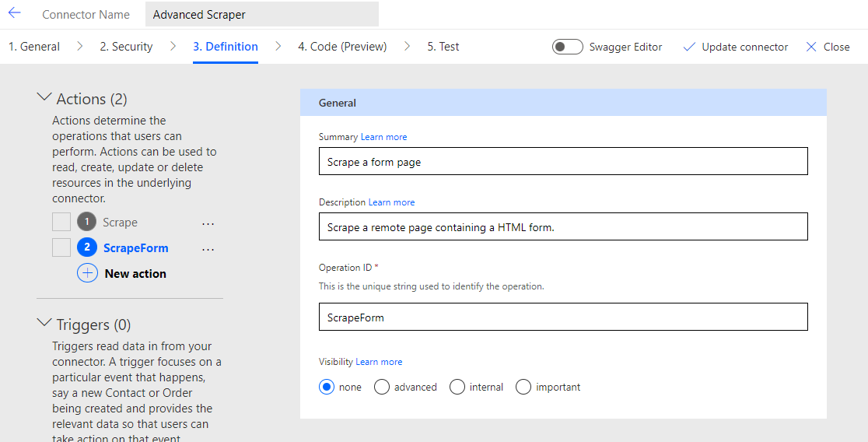Click the Update connector checkmark icon
This screenshot has width=868, height=442.
(688, 47)
